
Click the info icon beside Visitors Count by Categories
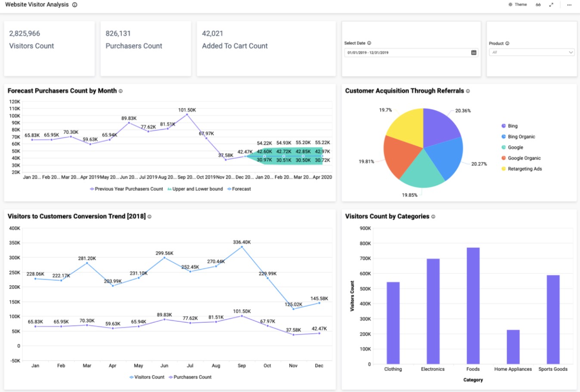pos(433,217)
